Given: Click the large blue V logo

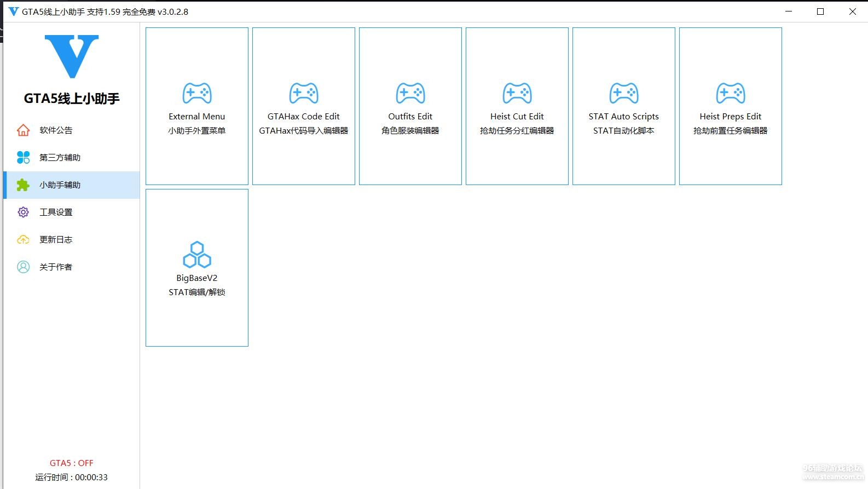Looking at the screenshot, I should (72, 56).
